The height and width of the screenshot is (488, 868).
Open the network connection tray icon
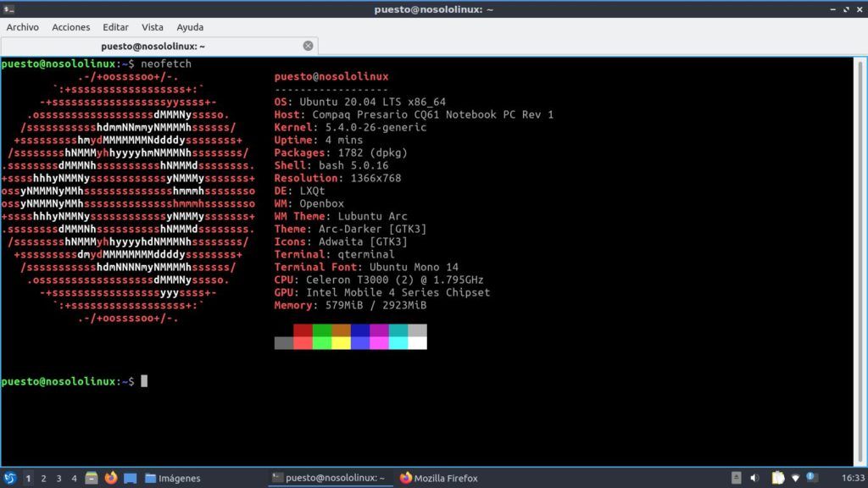pos(793,478)
